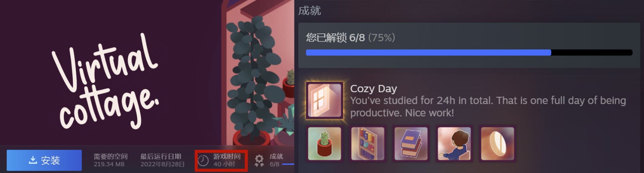
Task: Open the 成就 6/8 link in bottom bar
Action: 276,160
